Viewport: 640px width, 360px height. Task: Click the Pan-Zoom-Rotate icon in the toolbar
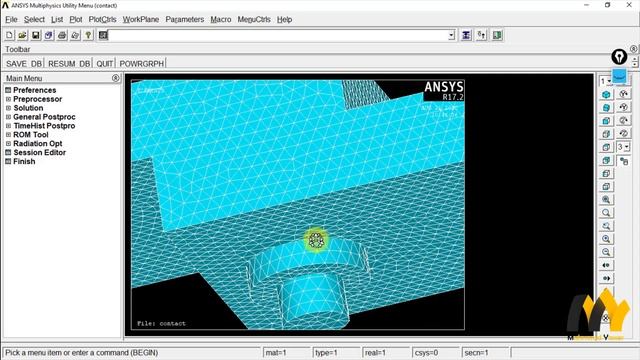point(49,35)
